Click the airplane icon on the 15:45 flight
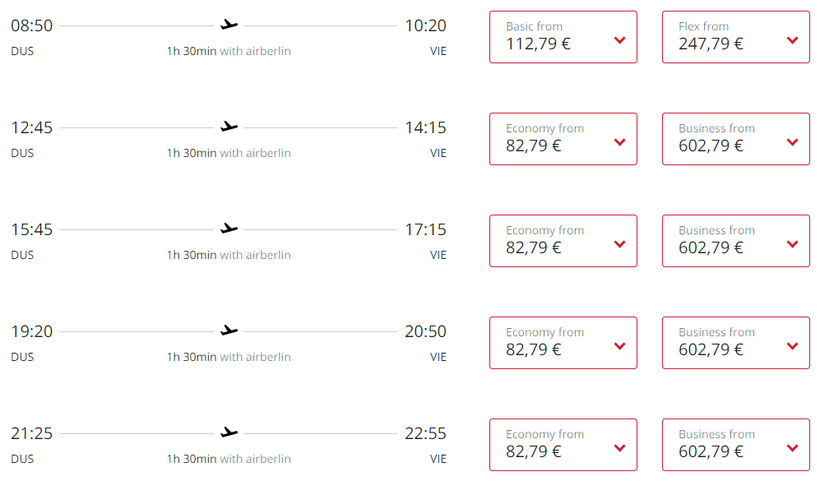 [x=229, y=229]
